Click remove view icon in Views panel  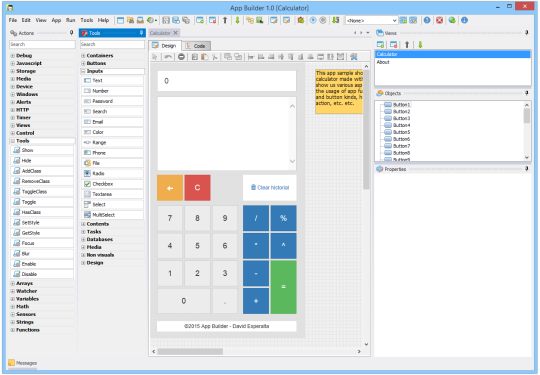point(394,44)
